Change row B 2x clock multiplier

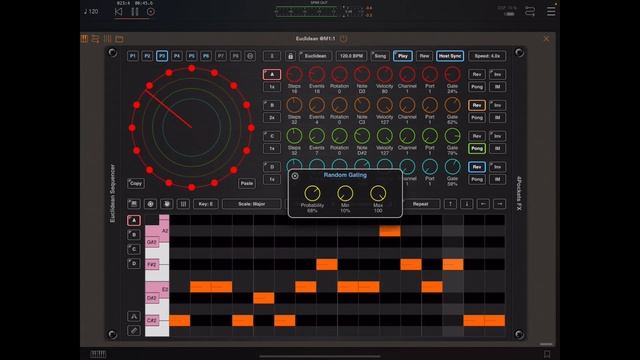coord(272,118)
